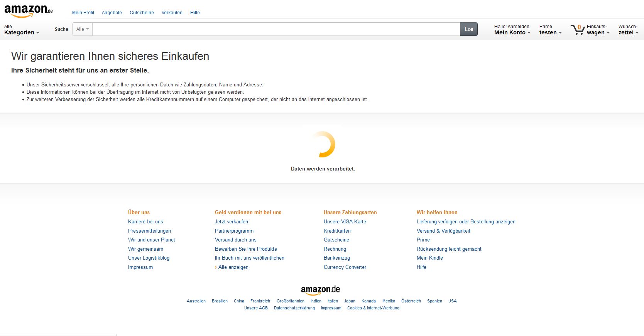The image size is (644, 336).
Task: Open Unsere AGB link
Action: (x=256, y=308)
